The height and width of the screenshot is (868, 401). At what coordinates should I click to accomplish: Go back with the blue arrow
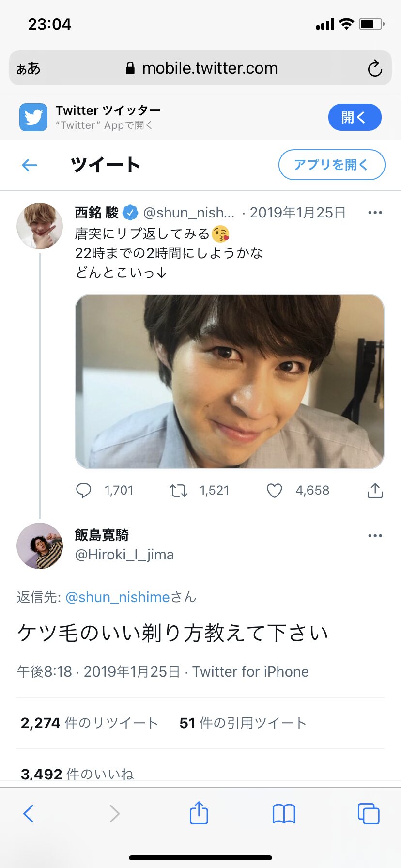(x=30, y=165)
